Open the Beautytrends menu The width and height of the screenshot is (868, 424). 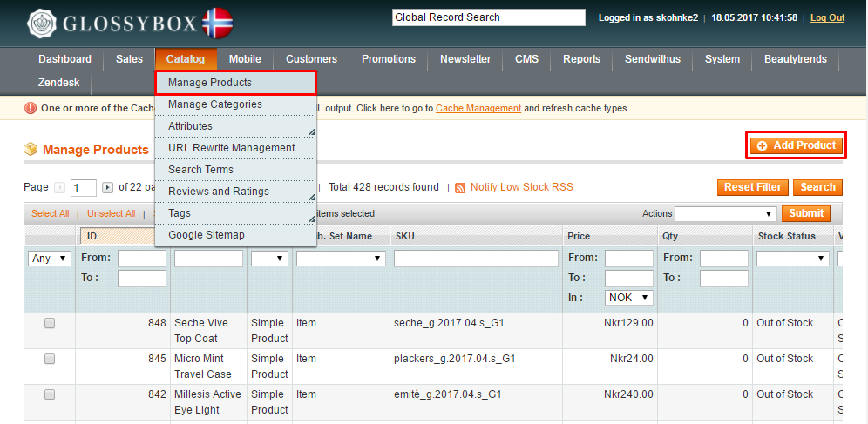(x=796, y=59)
